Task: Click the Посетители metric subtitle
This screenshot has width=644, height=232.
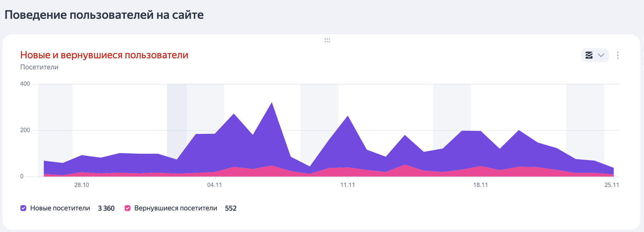Action: (39, 67)
